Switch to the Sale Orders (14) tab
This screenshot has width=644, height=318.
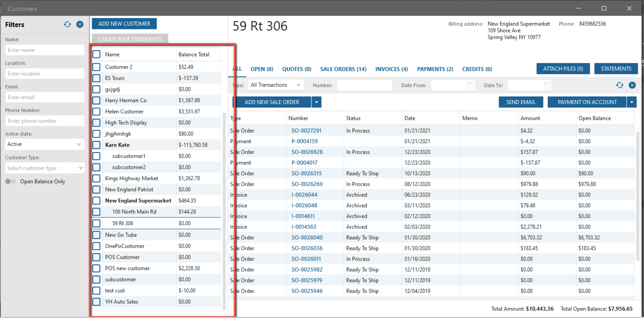click(x=343, y=69)
